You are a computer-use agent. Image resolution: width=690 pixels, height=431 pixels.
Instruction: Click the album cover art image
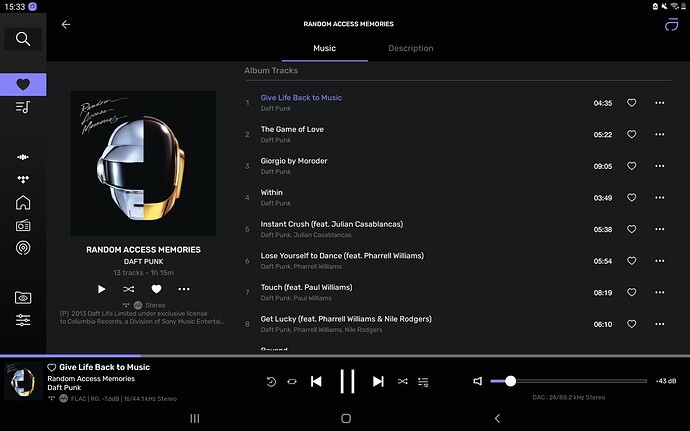(x=143, y=163)
